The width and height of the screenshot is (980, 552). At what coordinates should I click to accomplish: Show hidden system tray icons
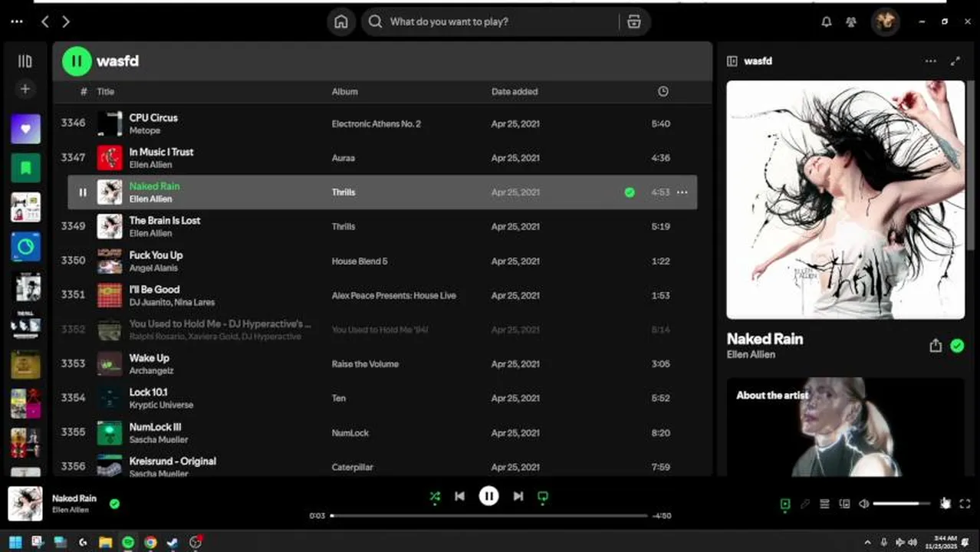(x=867, y=542)
